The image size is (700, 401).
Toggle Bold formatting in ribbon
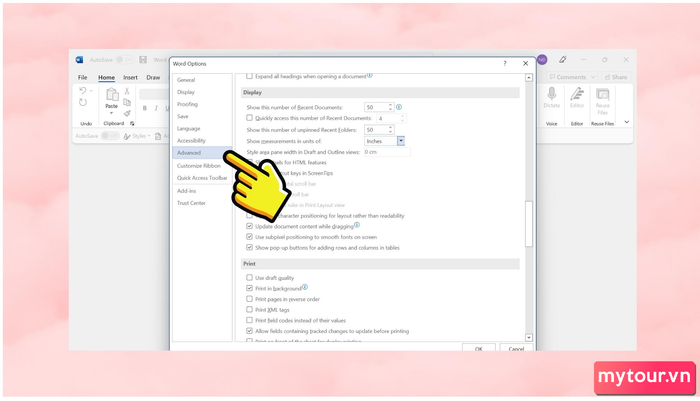[145, 108]
